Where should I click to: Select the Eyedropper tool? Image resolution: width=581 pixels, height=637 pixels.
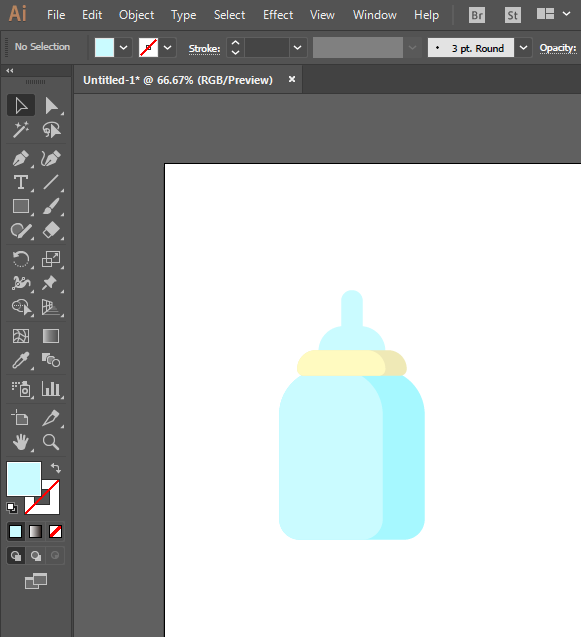click(21, 360)
